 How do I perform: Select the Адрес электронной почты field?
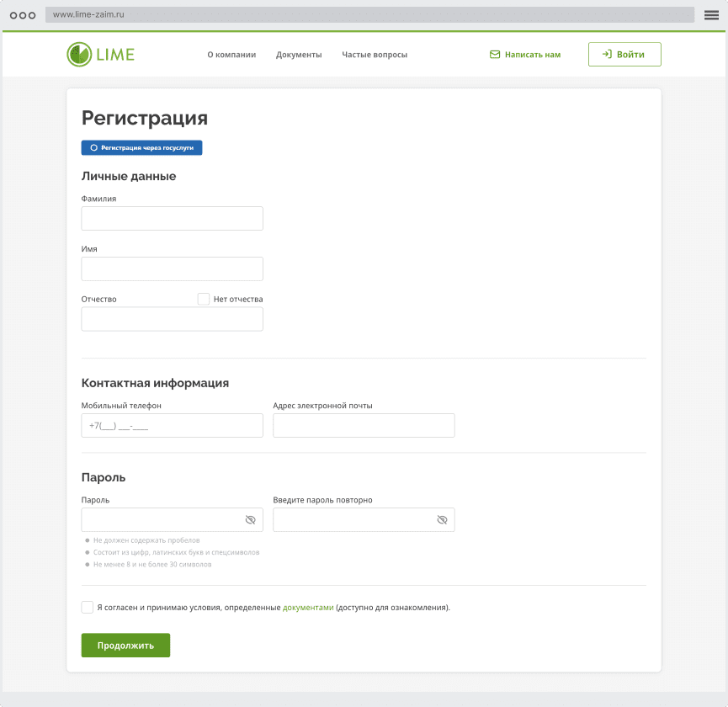tap(364, 426)
